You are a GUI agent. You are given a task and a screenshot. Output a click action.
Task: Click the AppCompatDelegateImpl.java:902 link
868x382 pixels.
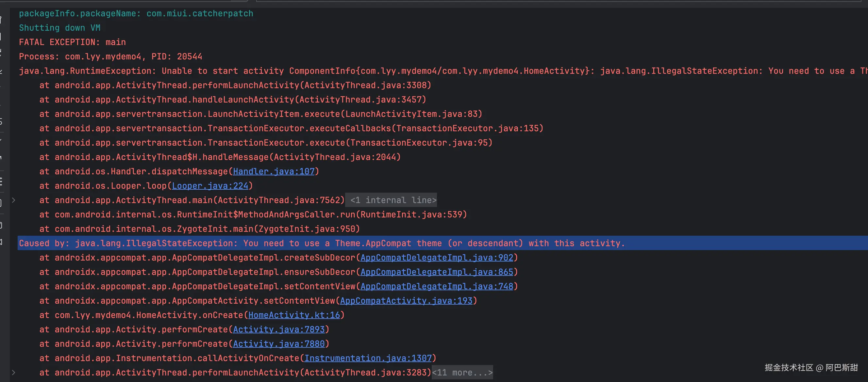click(x=436, y=258)
